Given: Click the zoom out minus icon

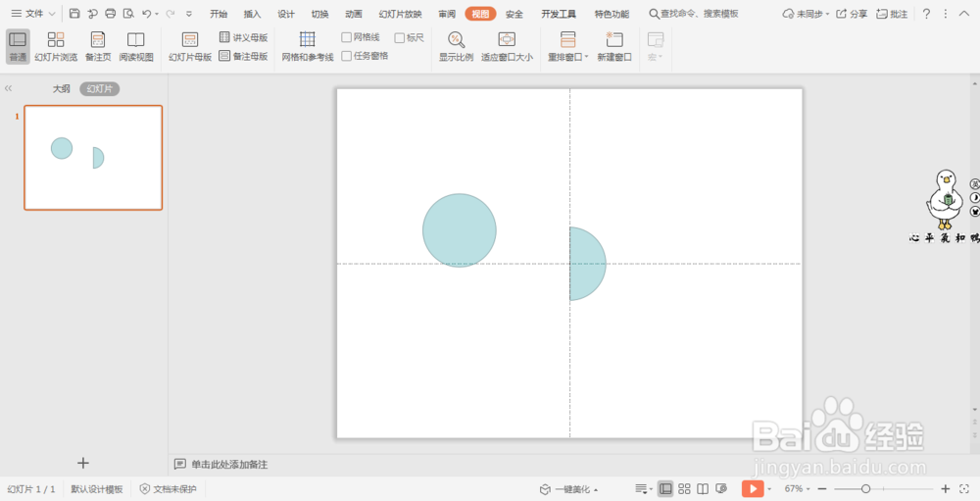Looking at the screenshot, I should 822,488.
